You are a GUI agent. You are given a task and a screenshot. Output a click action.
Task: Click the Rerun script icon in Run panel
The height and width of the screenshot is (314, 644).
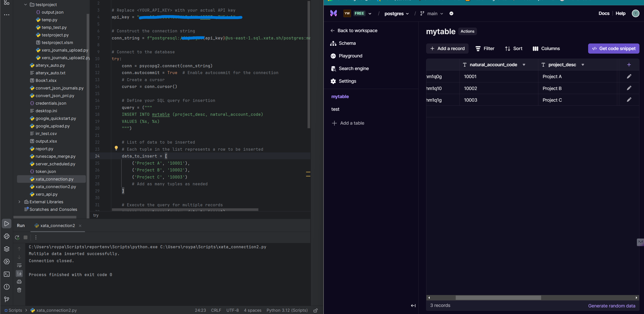pos(17,237)
